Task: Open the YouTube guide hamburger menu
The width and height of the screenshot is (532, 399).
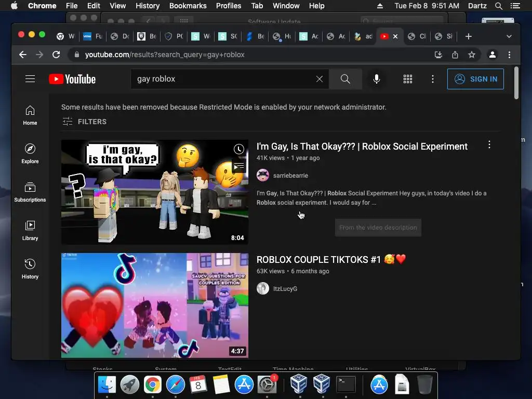Action: coord(30,79)
